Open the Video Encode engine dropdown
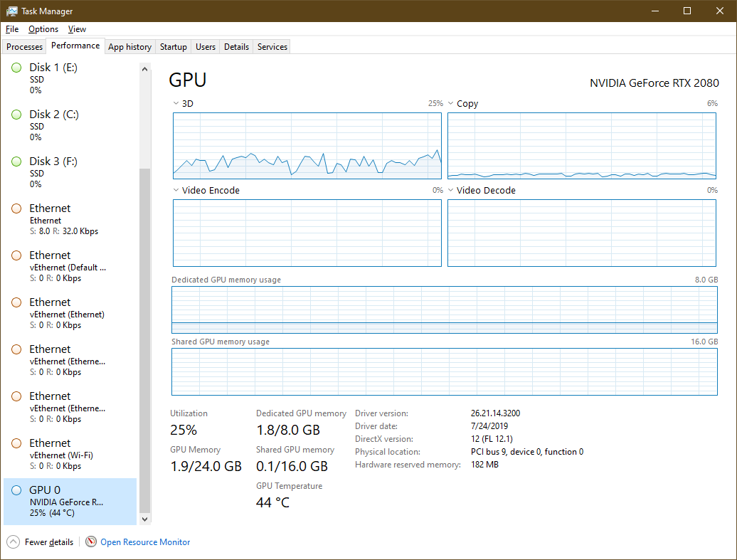 (x=176, y=190)
